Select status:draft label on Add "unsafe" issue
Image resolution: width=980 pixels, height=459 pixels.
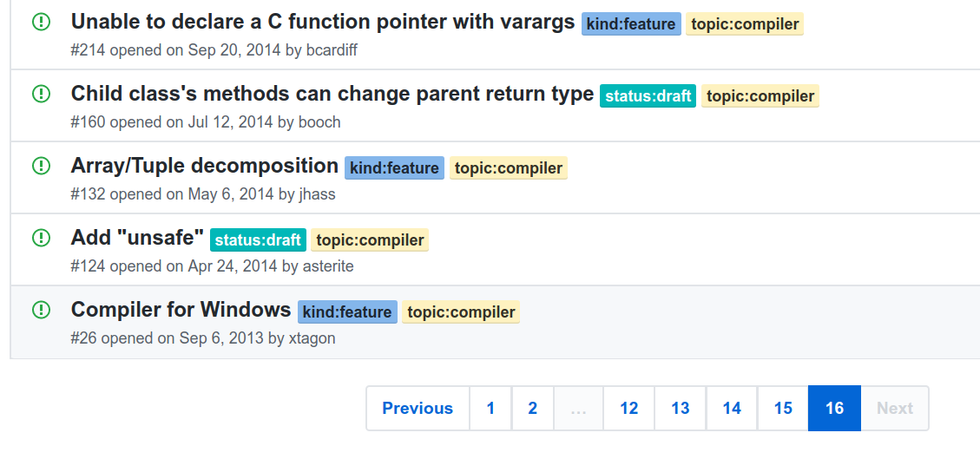pos(258,240)
